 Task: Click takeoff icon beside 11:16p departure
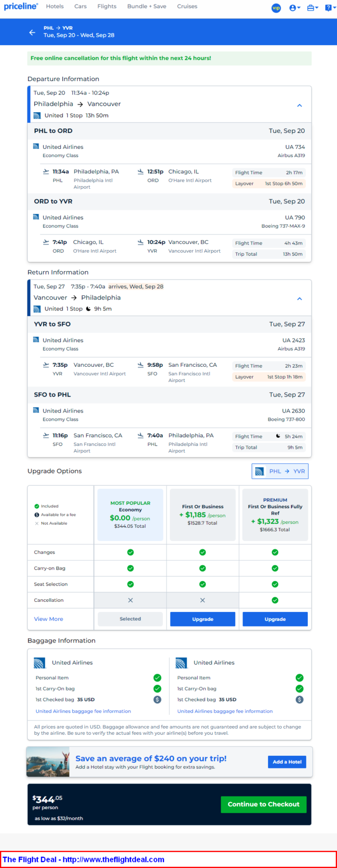tap(46, 435)
